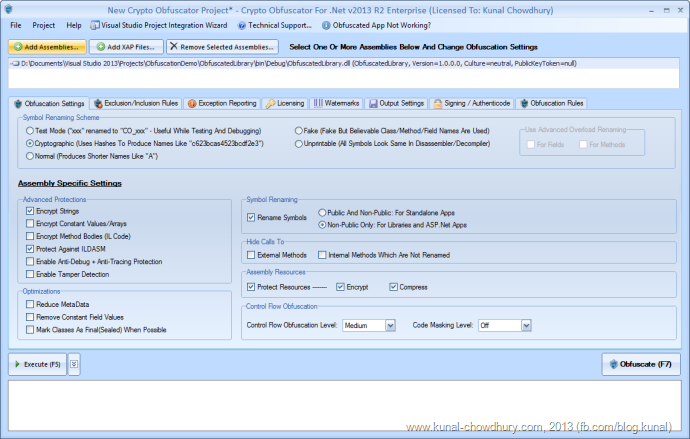Open the Help menu

point(74,26)
